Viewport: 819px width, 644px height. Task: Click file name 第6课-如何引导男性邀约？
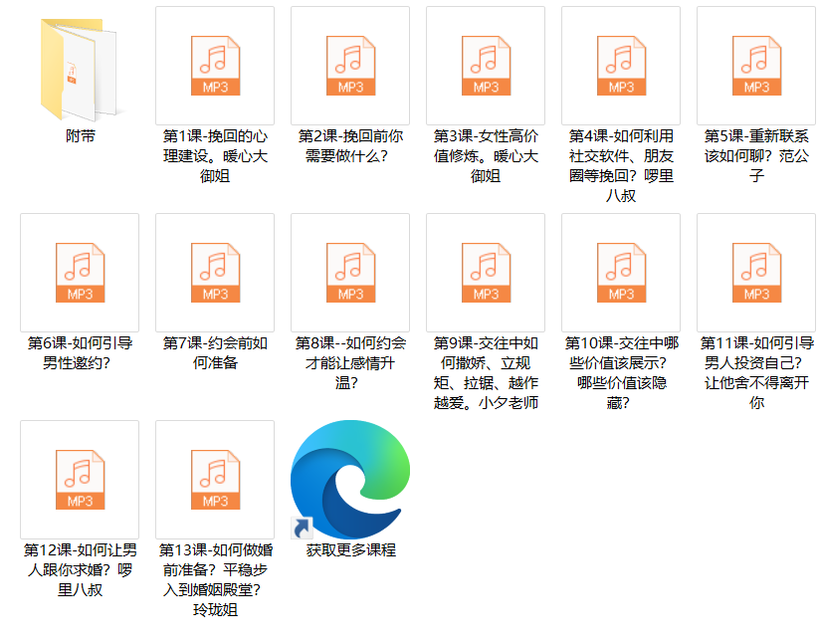point(80,353)
